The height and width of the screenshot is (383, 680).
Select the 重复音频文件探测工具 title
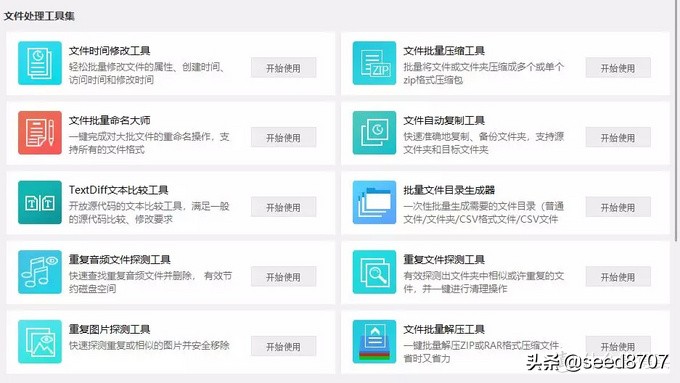click(x=119, y=259)
